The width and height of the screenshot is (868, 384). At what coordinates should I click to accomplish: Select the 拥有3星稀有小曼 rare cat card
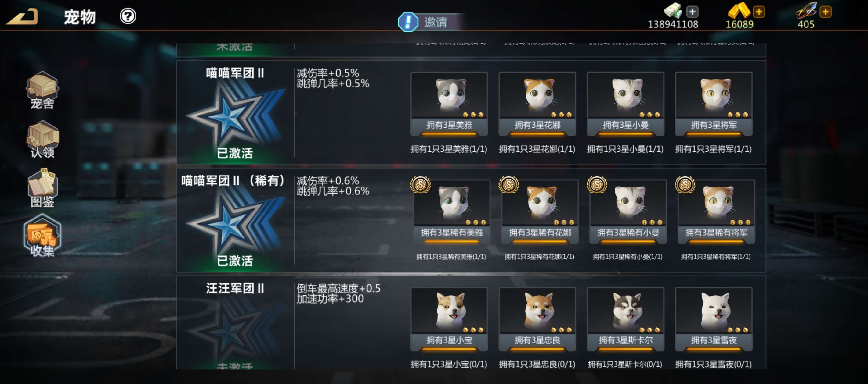pyautogui.click(x=628, y=211)
